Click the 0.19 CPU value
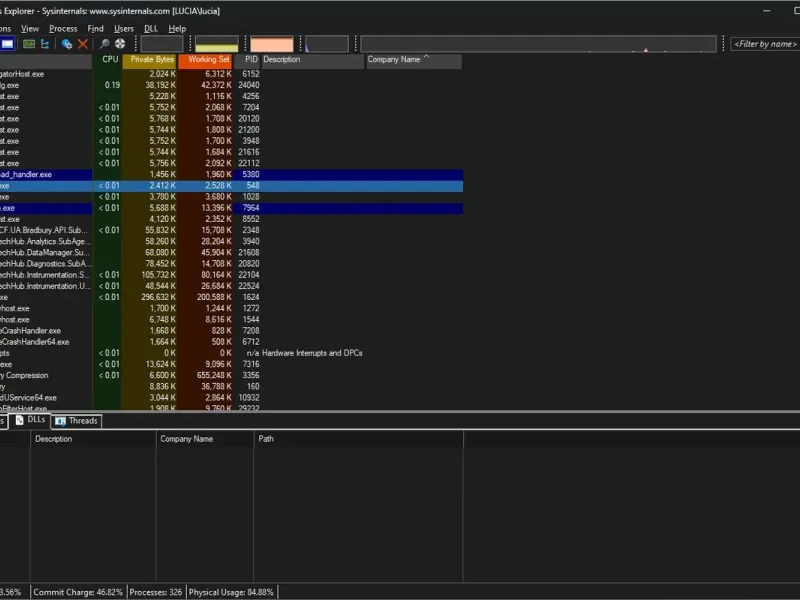The image size is (800, 600). point(112,85)
